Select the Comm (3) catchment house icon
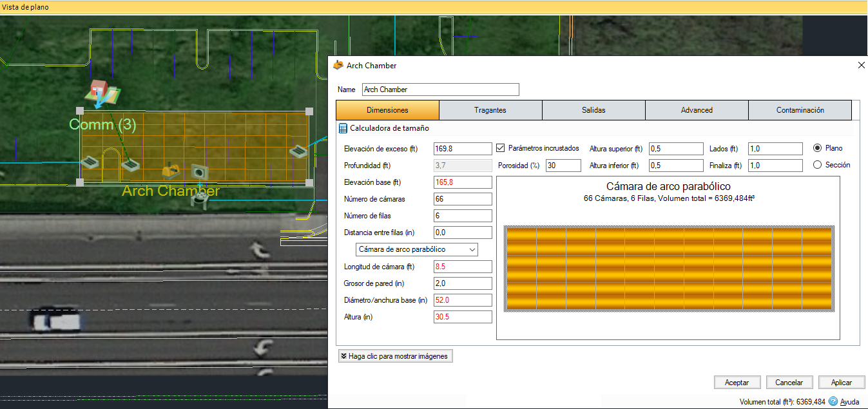The image size is (868, 409). (102, 93)
